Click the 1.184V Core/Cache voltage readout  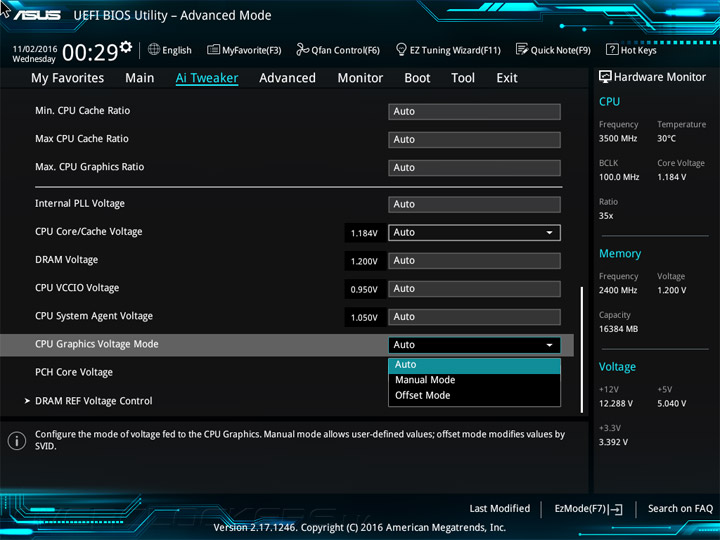[x=364, y=233]
